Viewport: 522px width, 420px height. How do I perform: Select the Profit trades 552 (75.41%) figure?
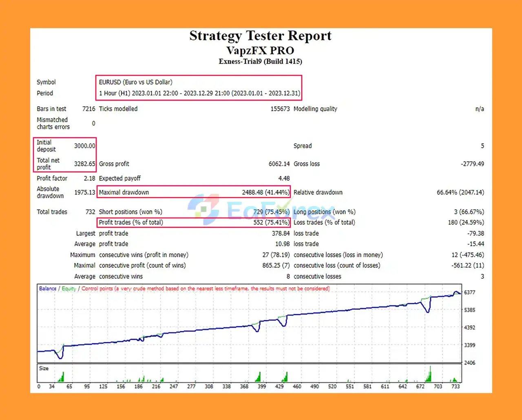point(271,222)
